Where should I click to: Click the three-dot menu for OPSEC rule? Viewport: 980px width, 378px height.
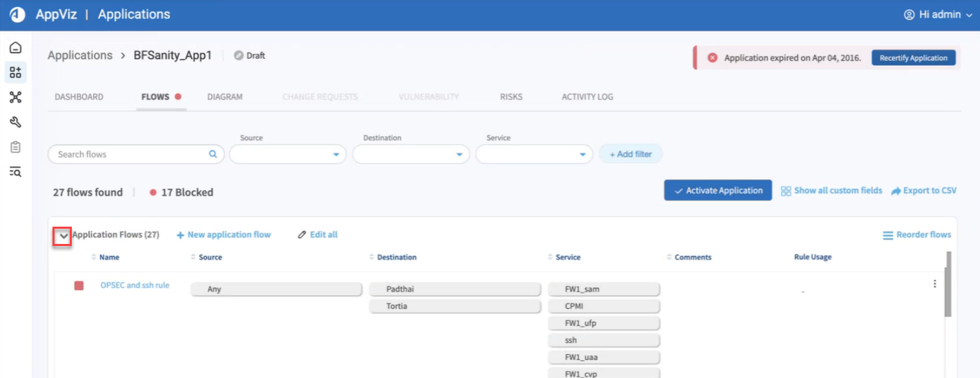pyautogui.click(x=934, y=284)
